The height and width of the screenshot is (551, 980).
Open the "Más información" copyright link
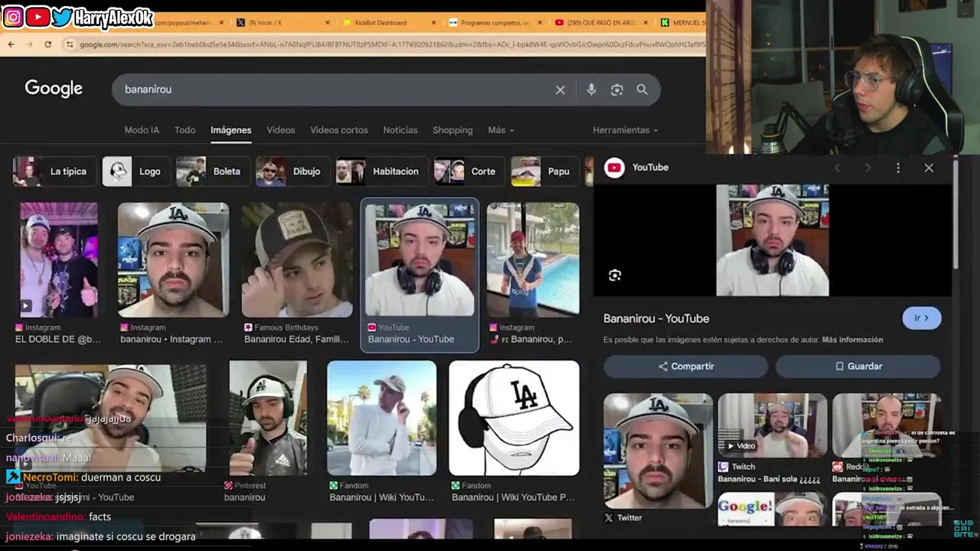852,340
